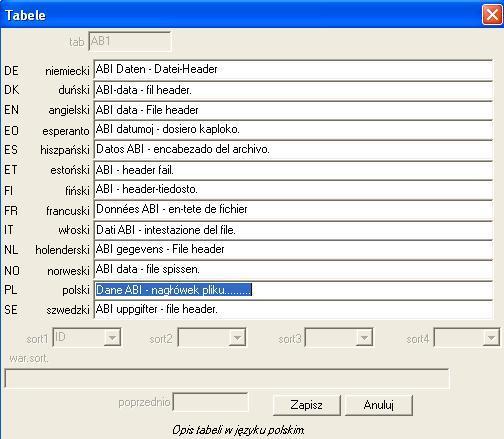The width and height of the screenshot is (504, 439).
Task: Click the poprzednio input field
Action: click(211, 402)
